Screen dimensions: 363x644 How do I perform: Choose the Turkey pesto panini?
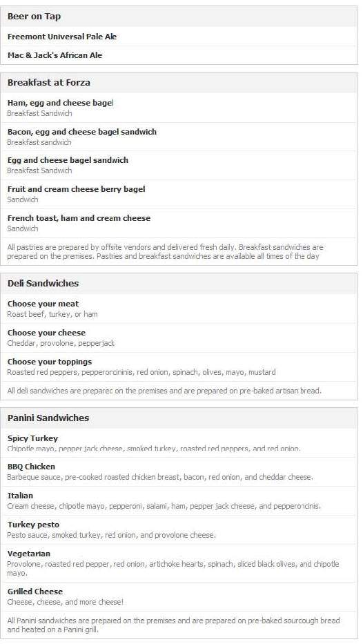pos(179,530)
